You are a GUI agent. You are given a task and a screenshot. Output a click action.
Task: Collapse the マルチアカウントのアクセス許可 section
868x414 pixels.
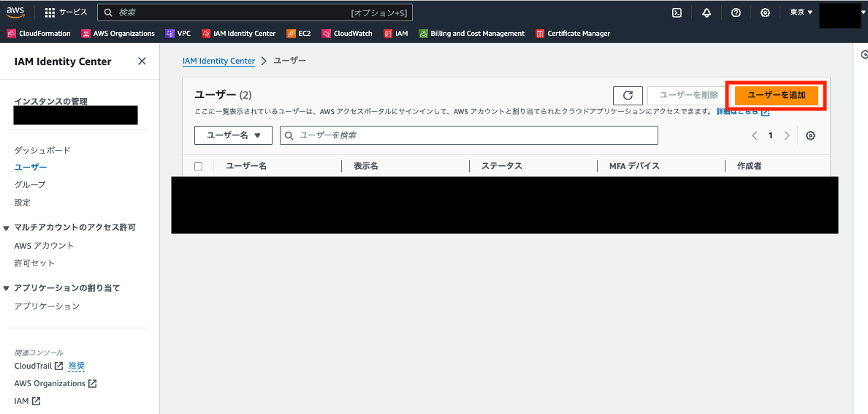point(6,227)
